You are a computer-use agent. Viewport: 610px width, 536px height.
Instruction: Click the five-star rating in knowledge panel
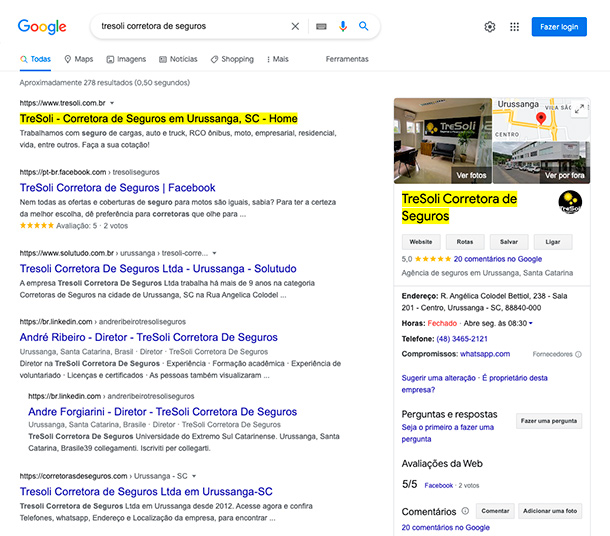(x=433, y=259)
